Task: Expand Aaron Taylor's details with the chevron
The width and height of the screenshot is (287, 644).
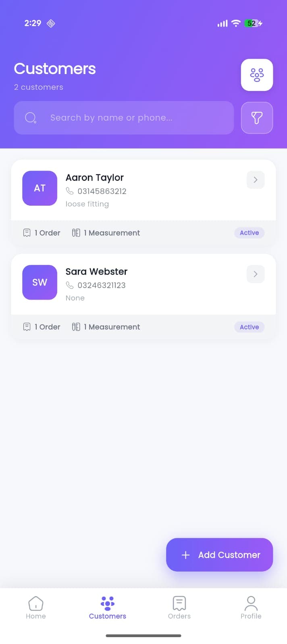Action: (x=255, y=180)
